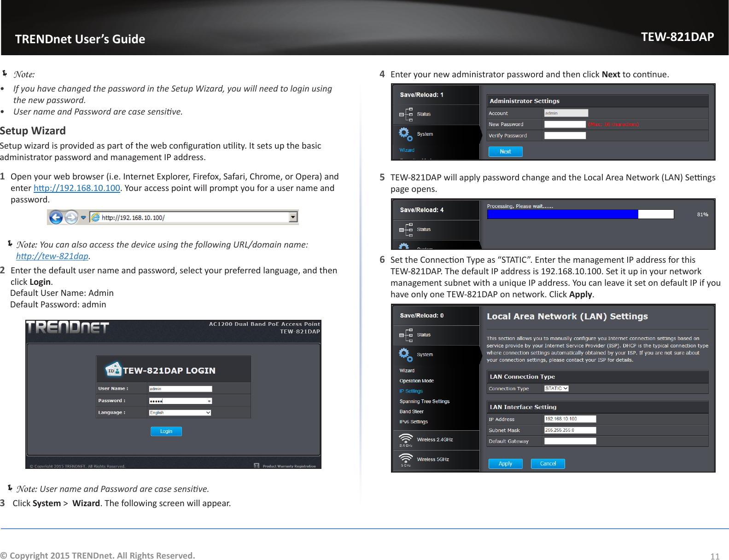Click the TRENDnet logo on the login page

tap(68, 327)
